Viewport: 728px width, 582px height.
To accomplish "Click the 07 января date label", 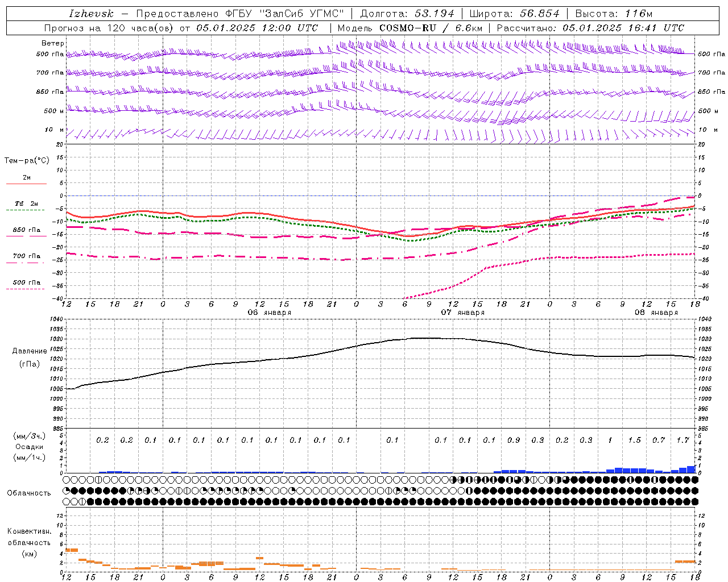I will pos(463,313).
